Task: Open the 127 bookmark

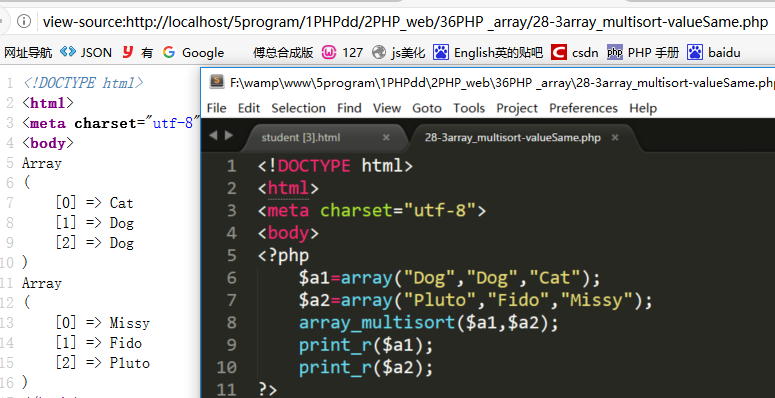Action: [x=342, y=52]
